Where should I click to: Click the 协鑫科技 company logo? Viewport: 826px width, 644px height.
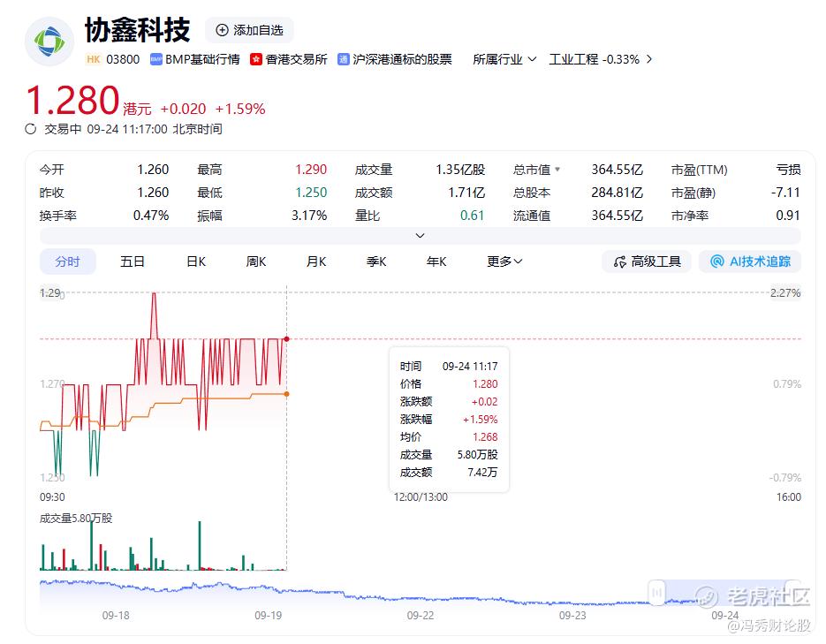49,42
